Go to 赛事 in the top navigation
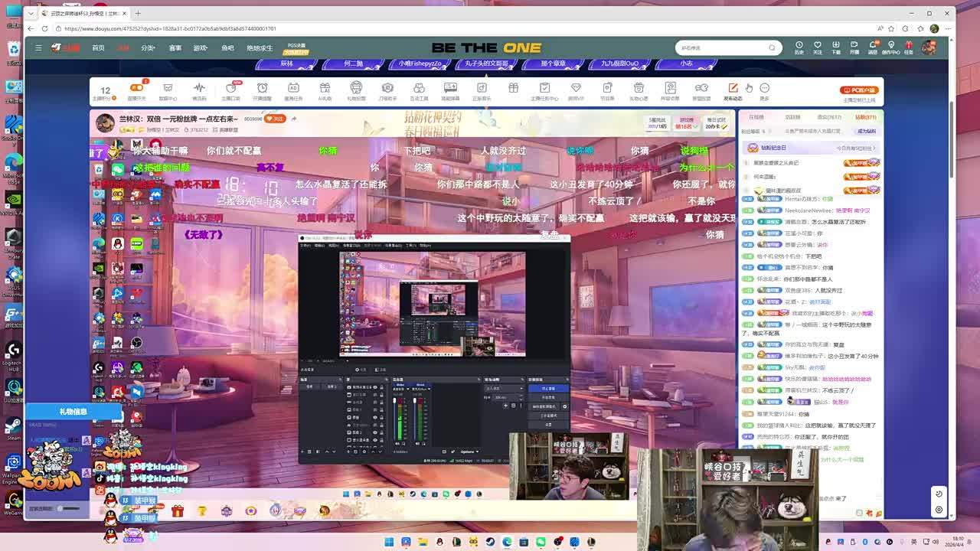 175,47
